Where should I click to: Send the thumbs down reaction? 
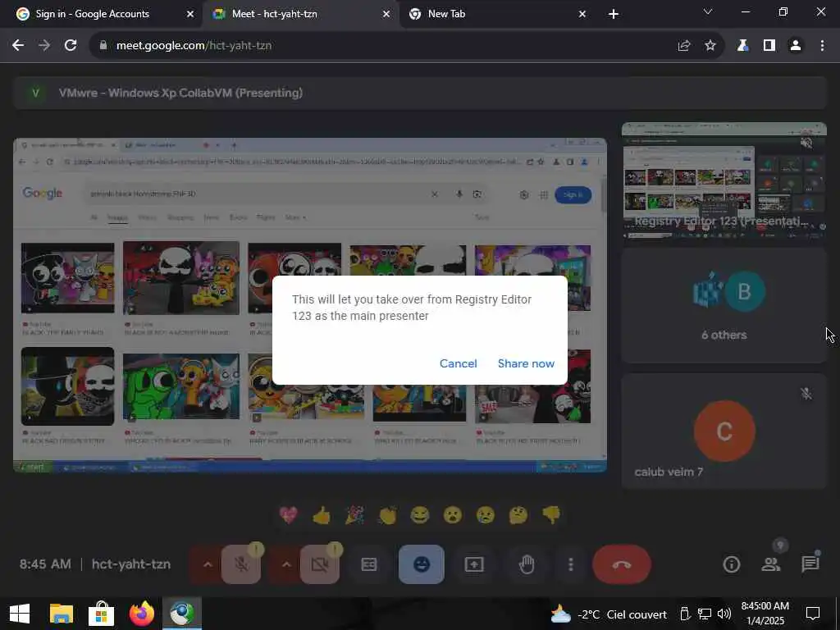(551, 515)
